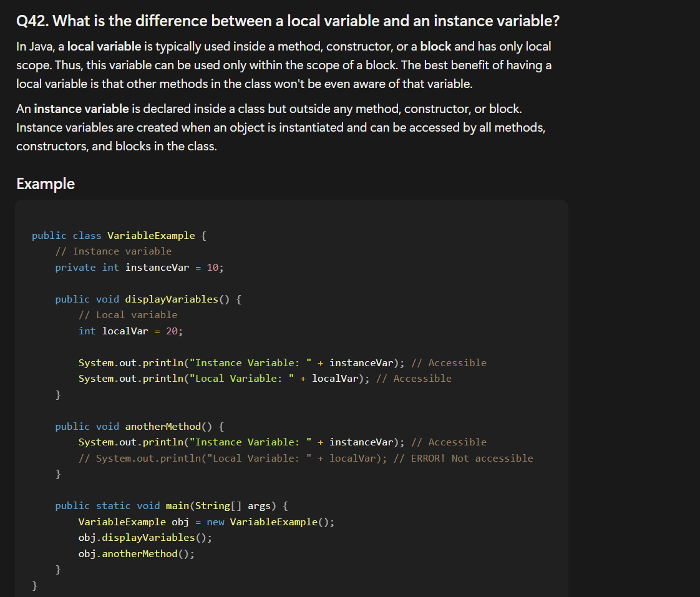This screenshot has width=700, height=597.
Task: Click 'public static void main(String[] args)' line
Action: [x=172, y=506]
